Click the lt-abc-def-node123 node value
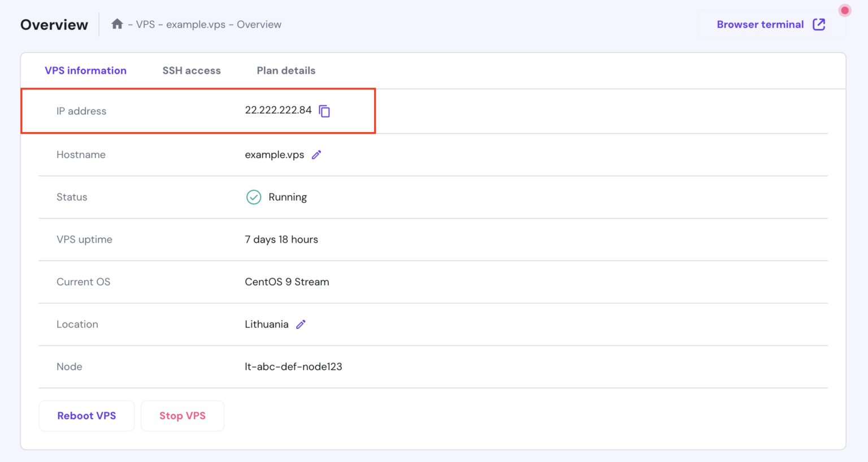Screen dimensions: 868x462 (293, 367)
